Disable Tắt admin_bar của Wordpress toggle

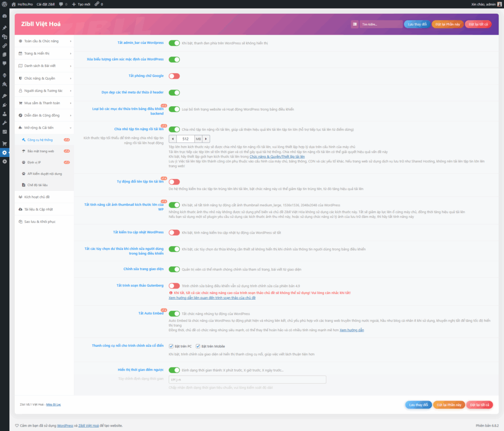click(x=174, y=43)
